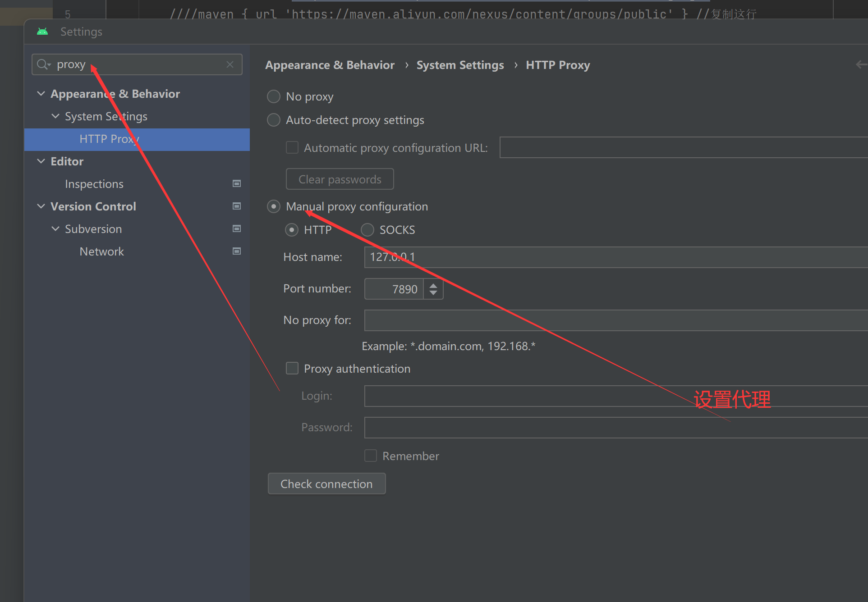The image size is (868, 602).
Task: Click Appearance & Behavior in the breadcrumb
Action: [x=330, y=65]
